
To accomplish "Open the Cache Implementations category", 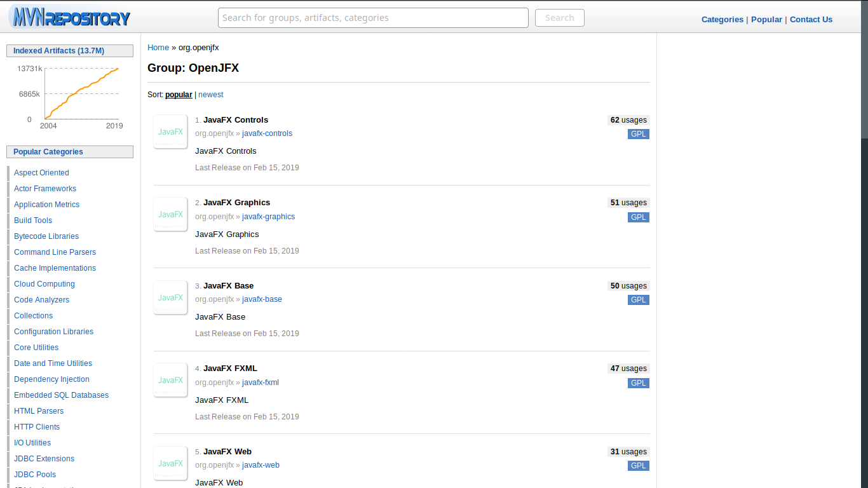I will click(55, 268).
